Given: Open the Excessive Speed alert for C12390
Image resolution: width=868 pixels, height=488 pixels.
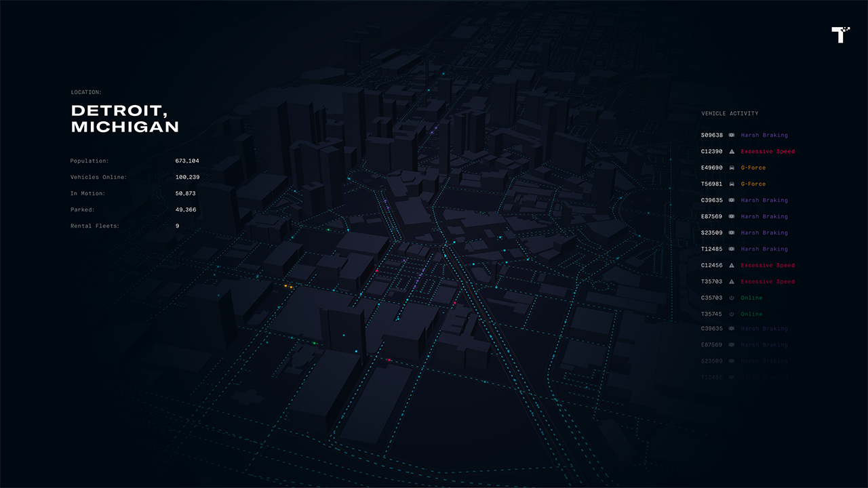Looking at the screenshot, I should coord(767,152).
